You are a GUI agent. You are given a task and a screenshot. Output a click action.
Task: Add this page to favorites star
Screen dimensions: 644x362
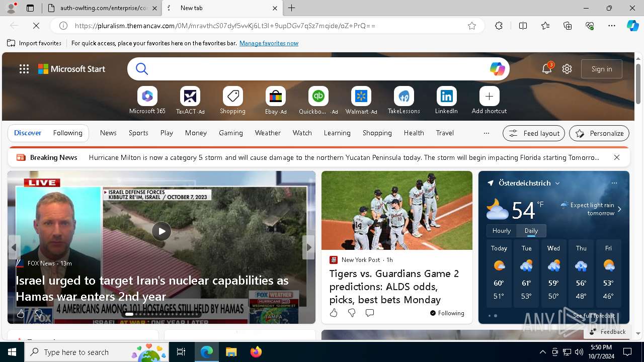[x=472, y=26]
